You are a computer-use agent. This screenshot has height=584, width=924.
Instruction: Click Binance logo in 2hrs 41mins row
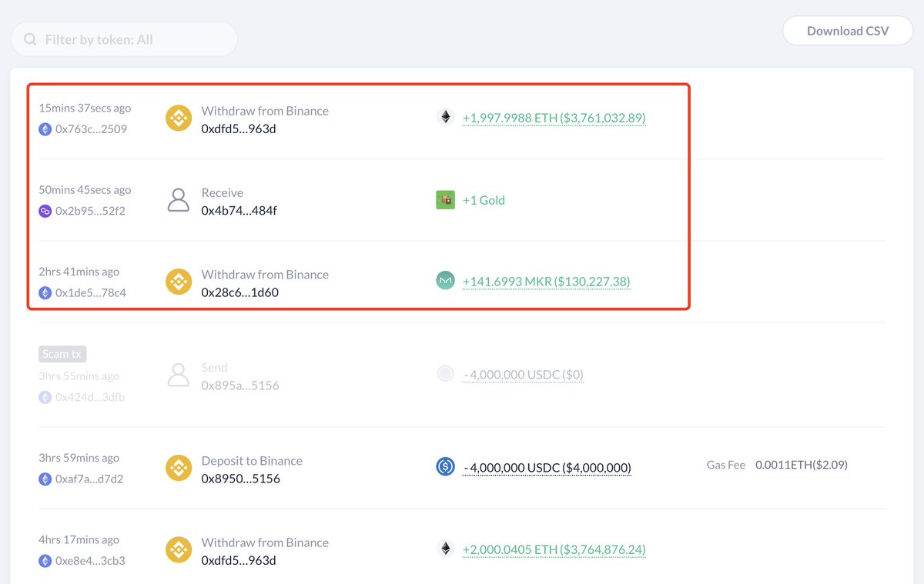pyautogui.click(x=179, y=282)
